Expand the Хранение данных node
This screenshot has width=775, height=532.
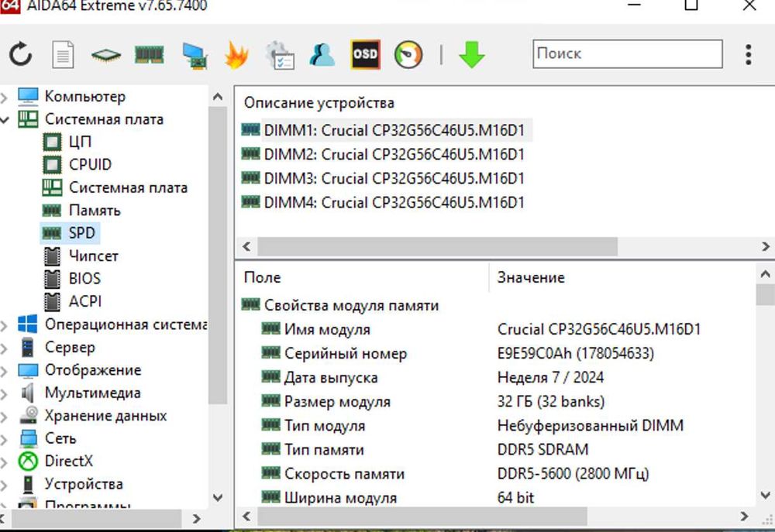[4, 416]
